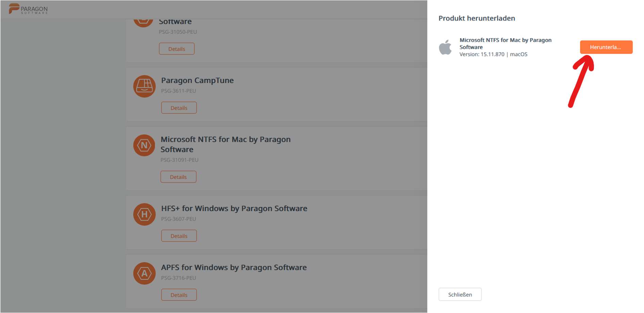The width and height of the screenshot is (644, 313).
Task: Click the Produkt herunterladen heading
Action: coord(477,18)
